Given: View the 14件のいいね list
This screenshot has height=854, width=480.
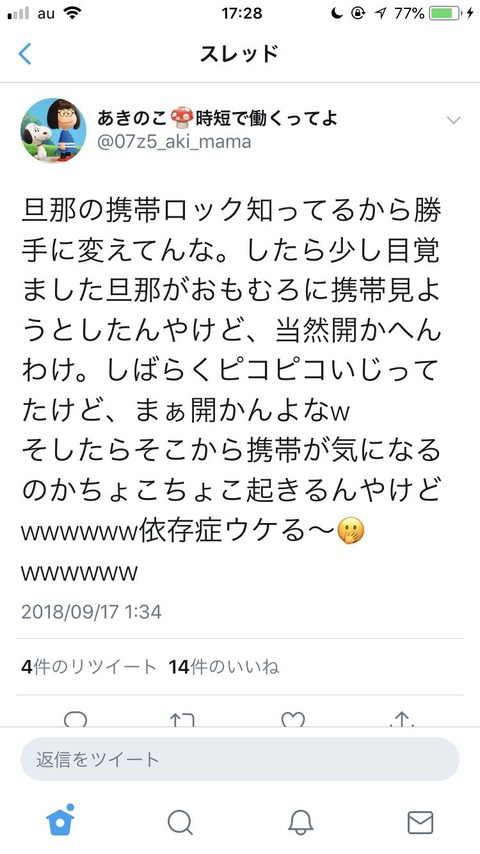Looking at the screenshot, I should (x=224, y=667).
